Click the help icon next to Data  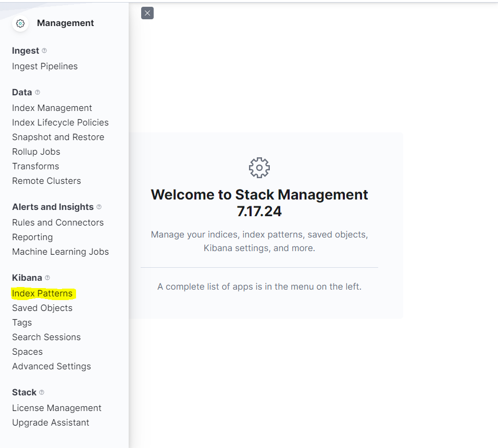click(38, 92)
